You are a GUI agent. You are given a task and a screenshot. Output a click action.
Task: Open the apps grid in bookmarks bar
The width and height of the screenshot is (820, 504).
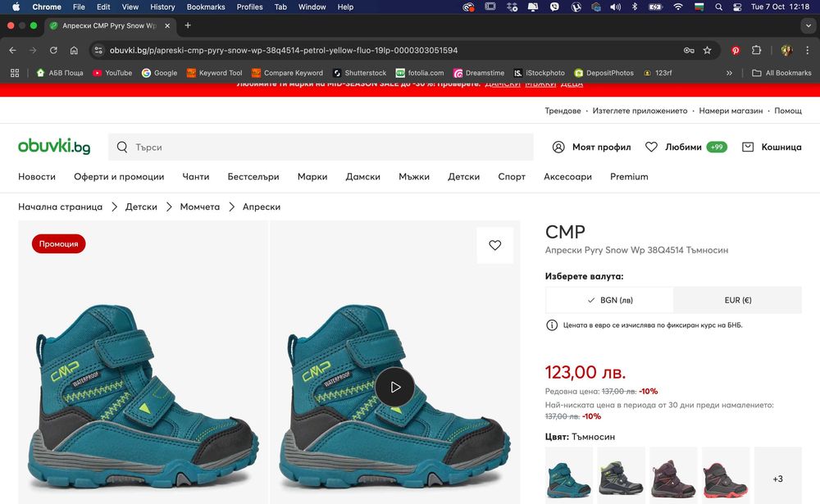tap(15, 73)
